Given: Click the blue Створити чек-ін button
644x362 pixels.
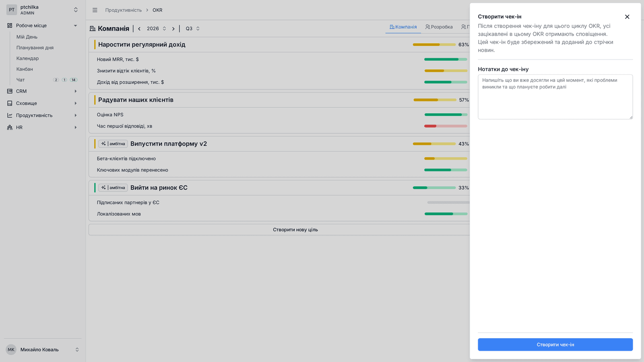Looking at the screenshot, I should point(555,345).
